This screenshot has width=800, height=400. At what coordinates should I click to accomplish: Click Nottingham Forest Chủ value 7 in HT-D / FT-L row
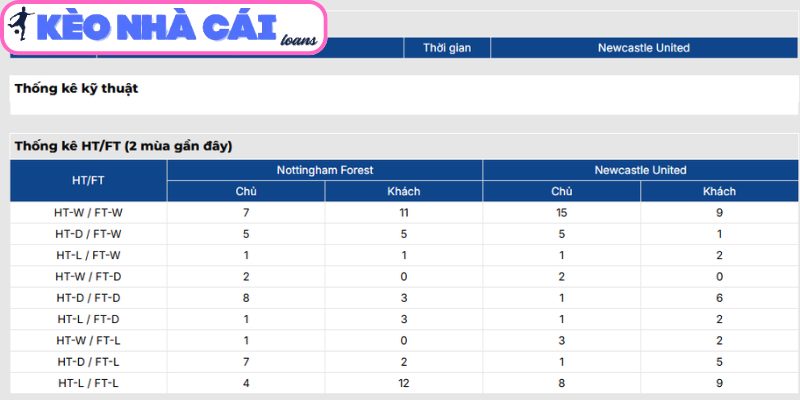246,362
